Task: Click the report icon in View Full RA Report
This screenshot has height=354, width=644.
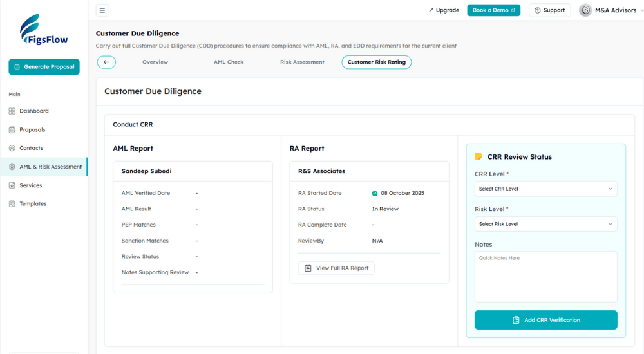Action: click(308, 268)
